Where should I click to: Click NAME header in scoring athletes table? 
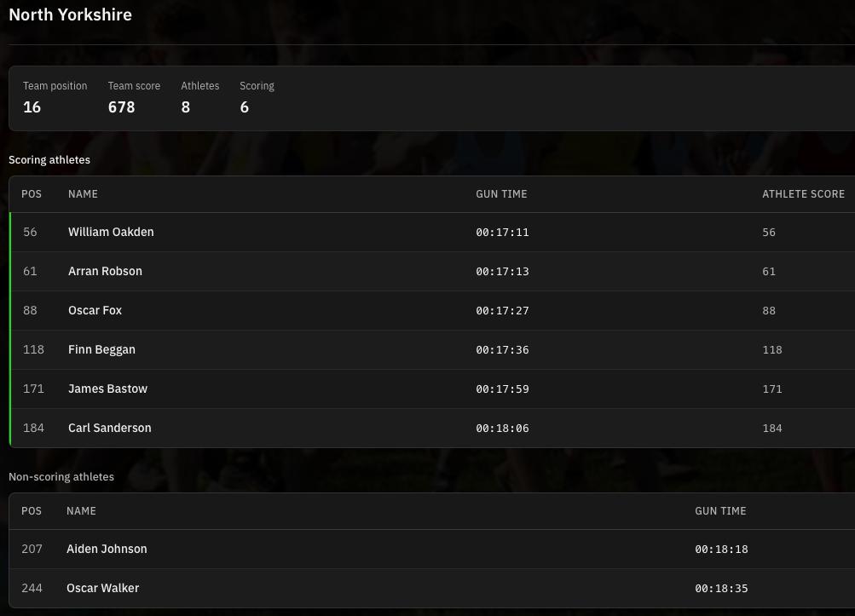pos(83,194)
